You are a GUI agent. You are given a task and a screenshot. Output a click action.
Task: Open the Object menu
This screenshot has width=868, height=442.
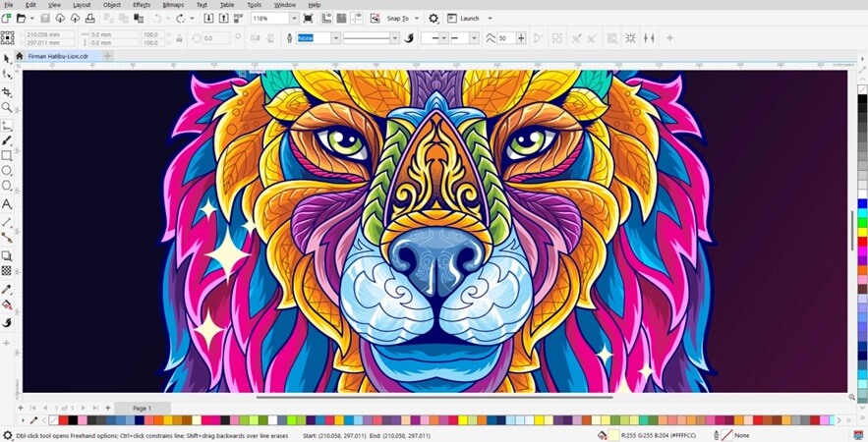[x=112, y=5]
